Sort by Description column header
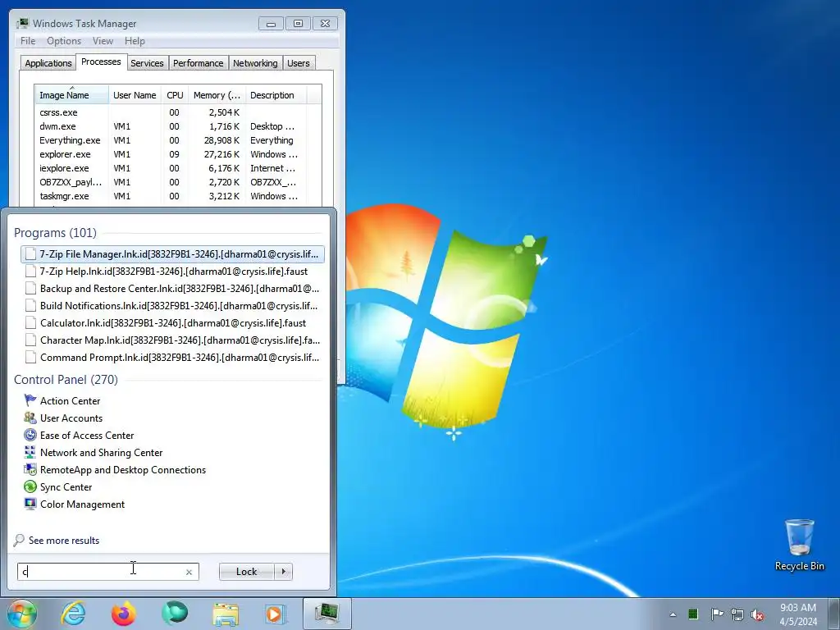Screen dimensions: 840x630 pos(276,95)
